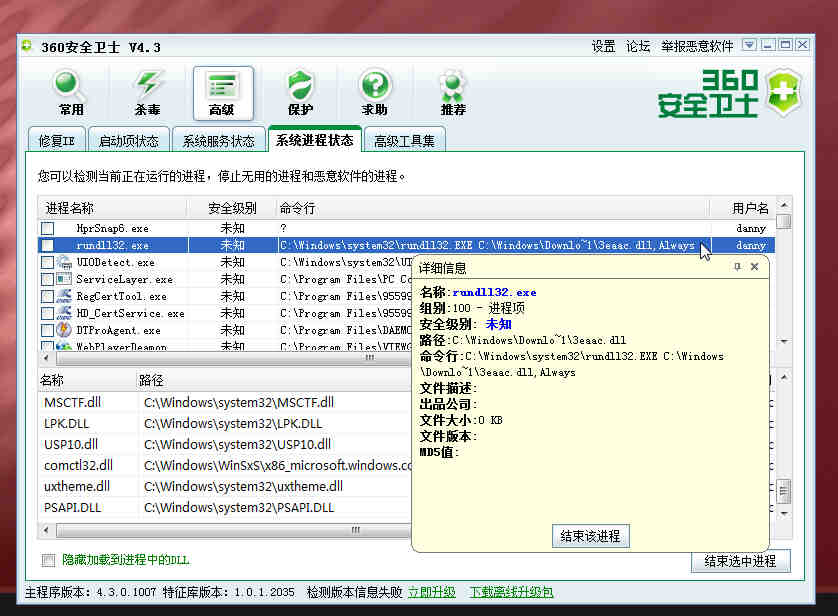Check the UIODetect.exe process checkbox
This screenshot has width=838, height=616.
(x=48, y=262)
